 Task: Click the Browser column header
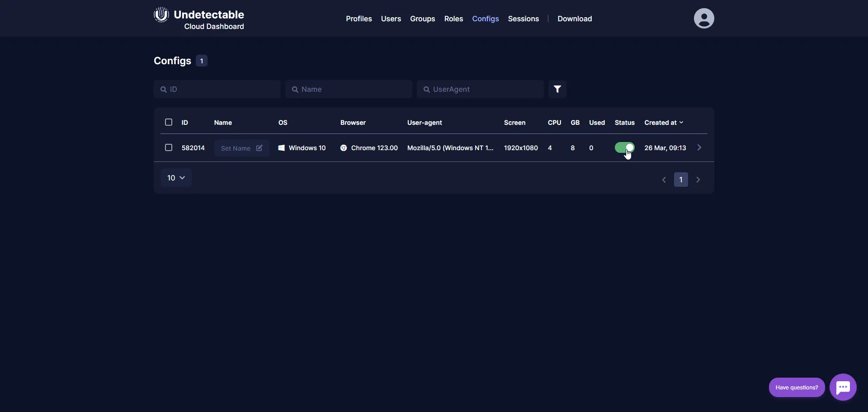353,123
